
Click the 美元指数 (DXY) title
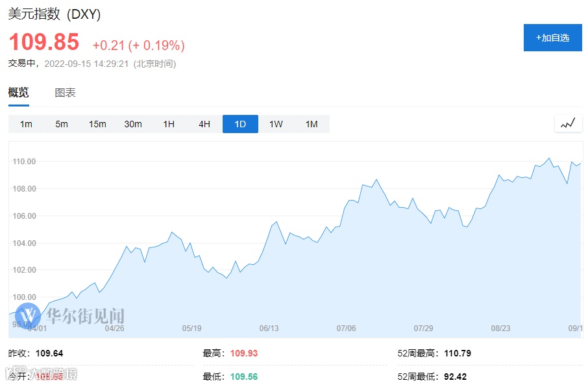[55, 14]
